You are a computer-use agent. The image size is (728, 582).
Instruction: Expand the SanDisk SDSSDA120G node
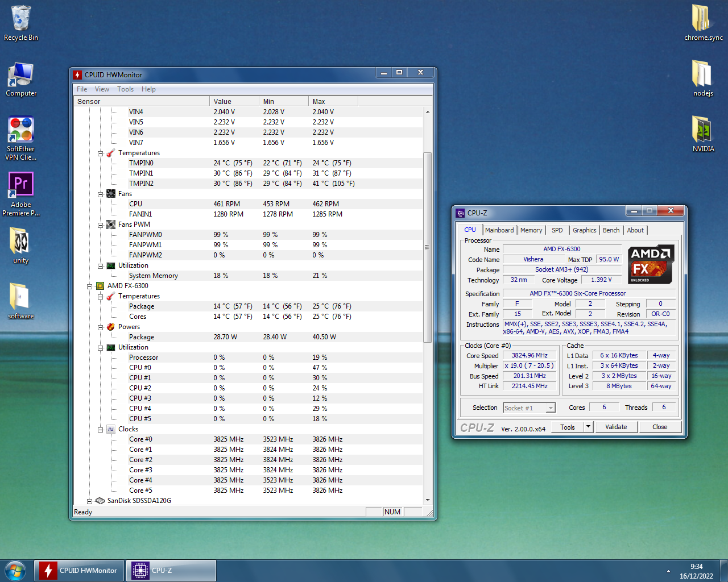[89, 501]
